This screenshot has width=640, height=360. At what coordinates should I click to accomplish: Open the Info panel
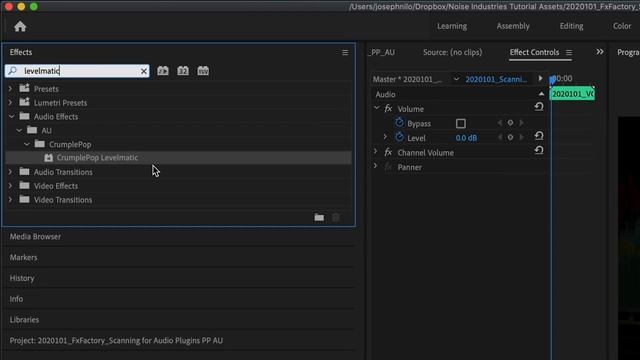pyautogui.click(x=16, y=299)
